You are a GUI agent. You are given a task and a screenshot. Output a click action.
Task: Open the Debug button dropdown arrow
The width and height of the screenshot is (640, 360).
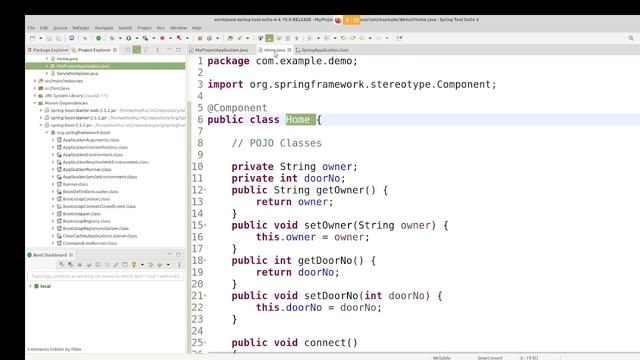click(120, 38)
